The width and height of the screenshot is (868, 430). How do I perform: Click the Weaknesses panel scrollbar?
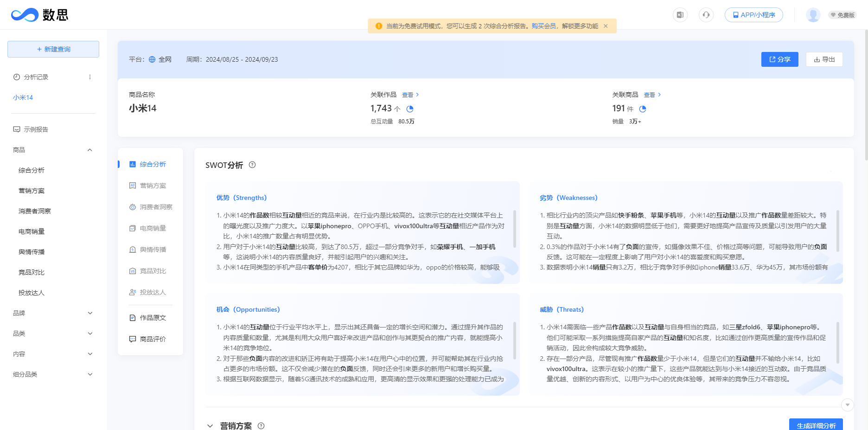coord(838,231)
